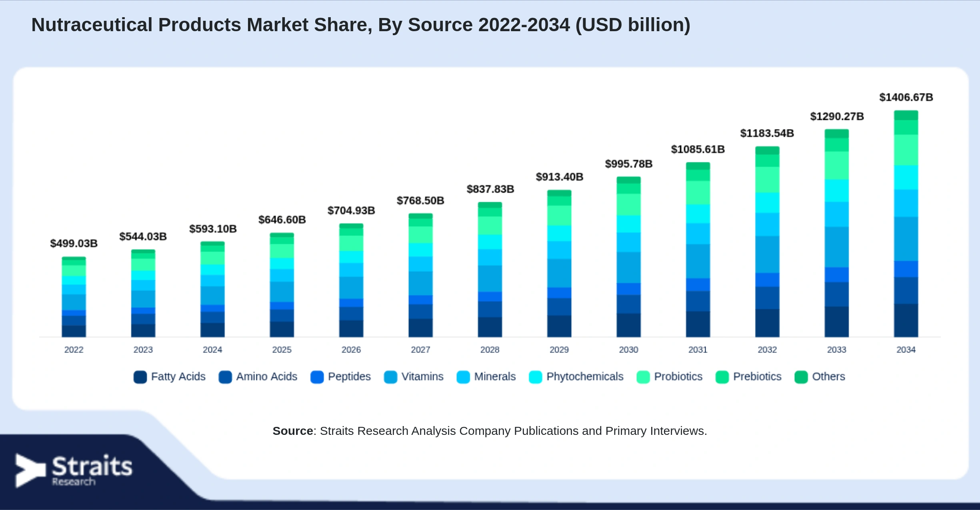This screenshot has height=510, width=980.
Task: Click the 2028 stacked bar
Action: (490, 270)
